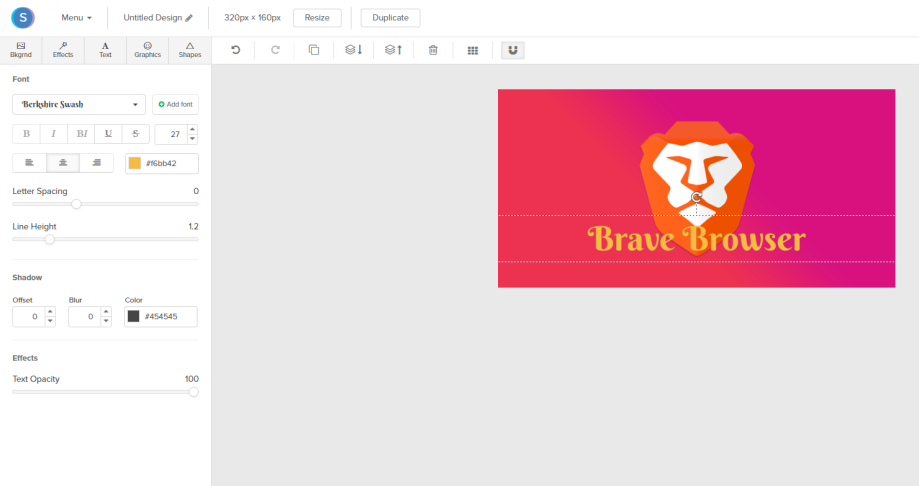
Task: Switch to the Shapes tab
Action: [x=190, y=50]
